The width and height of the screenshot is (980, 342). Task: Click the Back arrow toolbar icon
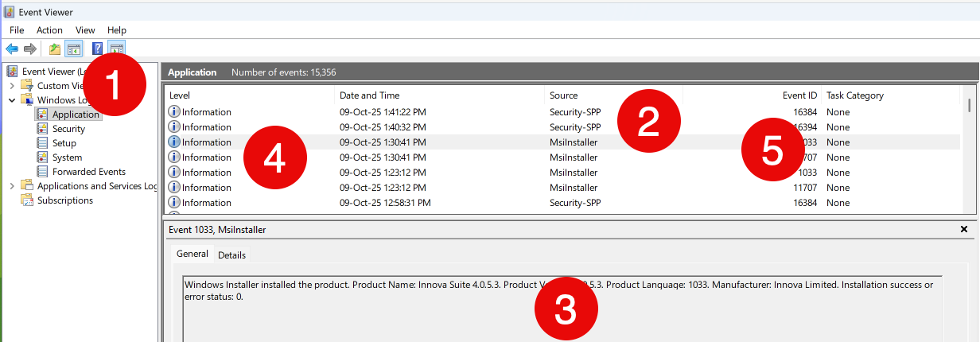[x=12, y=49]
